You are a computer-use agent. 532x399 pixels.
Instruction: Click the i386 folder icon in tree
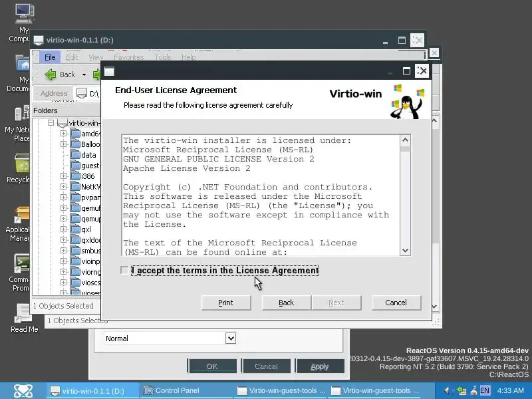(75, 176)
